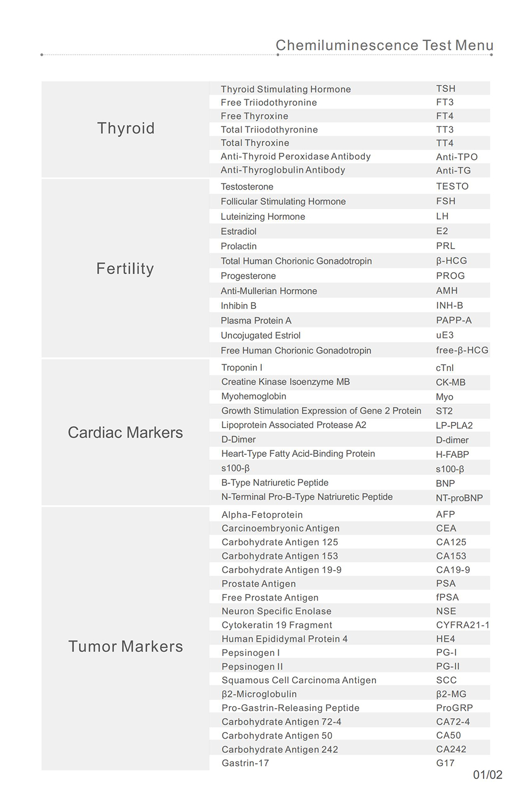Click the Testosterone test entry
This screenshot has height=804, width=532.
[x=247, y=187]
